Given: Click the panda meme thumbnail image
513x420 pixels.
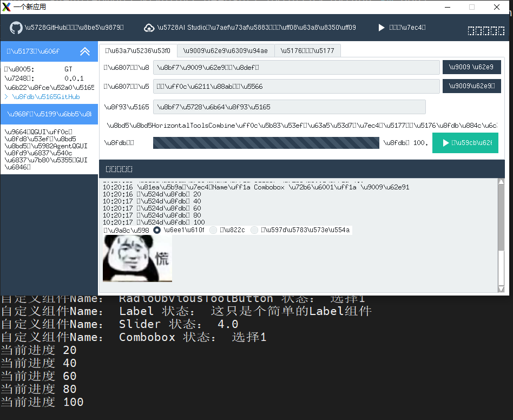Looking at the screenshot, I should pyautogui.click(x=137, y=258).
